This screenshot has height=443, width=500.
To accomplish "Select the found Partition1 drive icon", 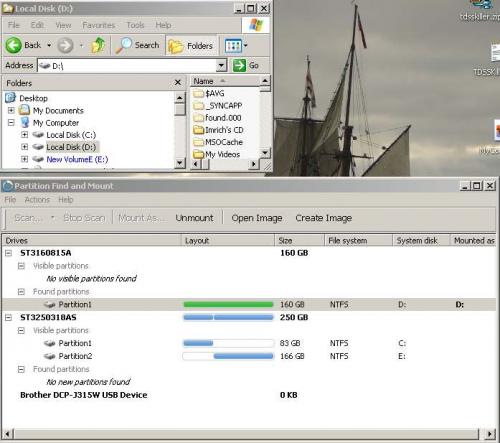I will 50,304.
